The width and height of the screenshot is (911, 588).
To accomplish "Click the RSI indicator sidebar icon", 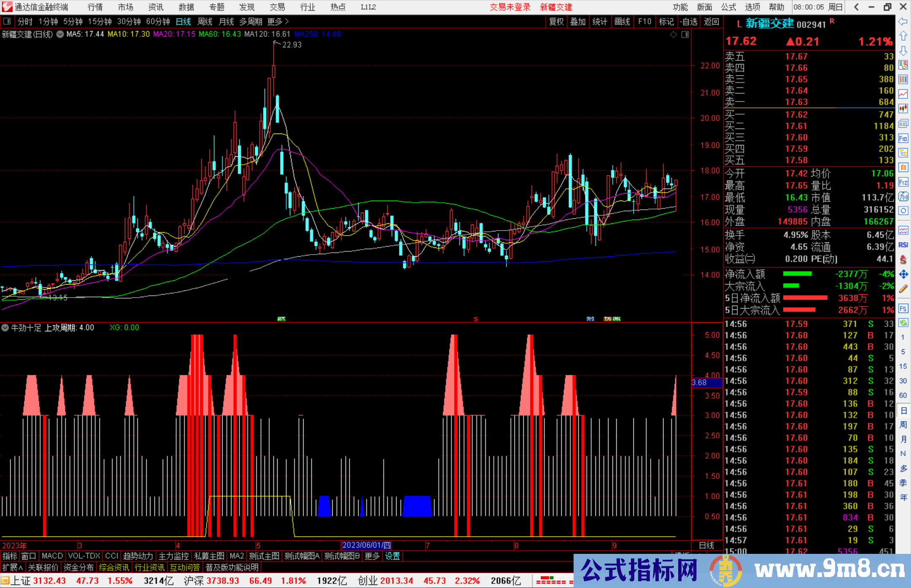I will tap(903, 245).
